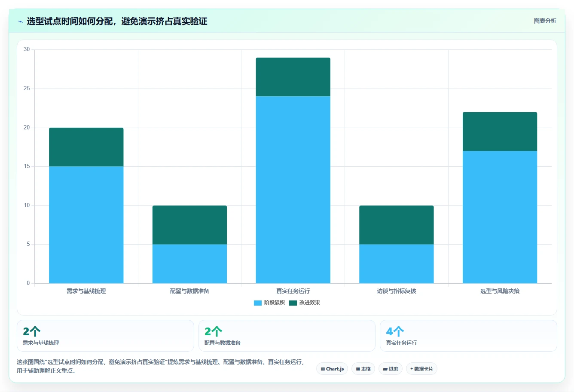Click the lightning icon beside the chart title
This screenshot has height=392, width=574.
20,21
